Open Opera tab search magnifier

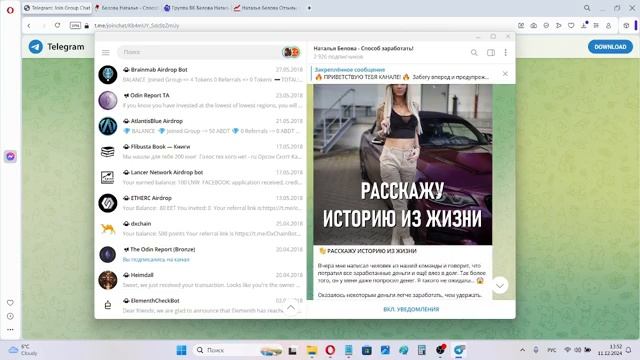[x=587, y=8]
